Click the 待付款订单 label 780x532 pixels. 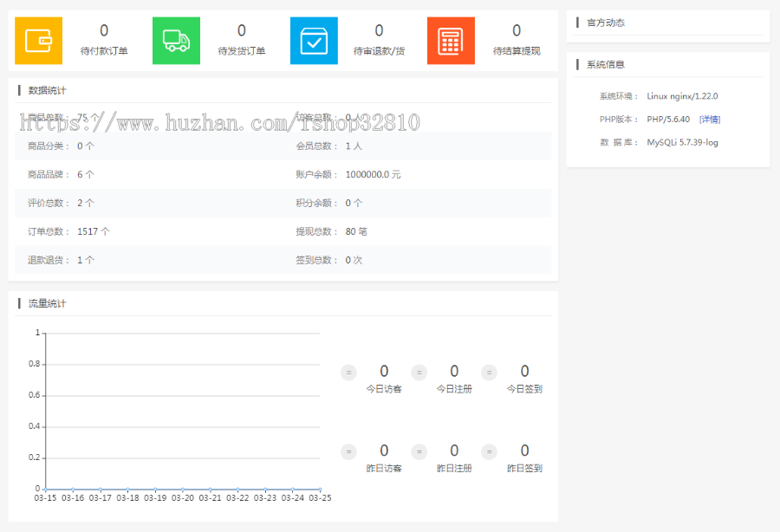[x=104, y=51]
